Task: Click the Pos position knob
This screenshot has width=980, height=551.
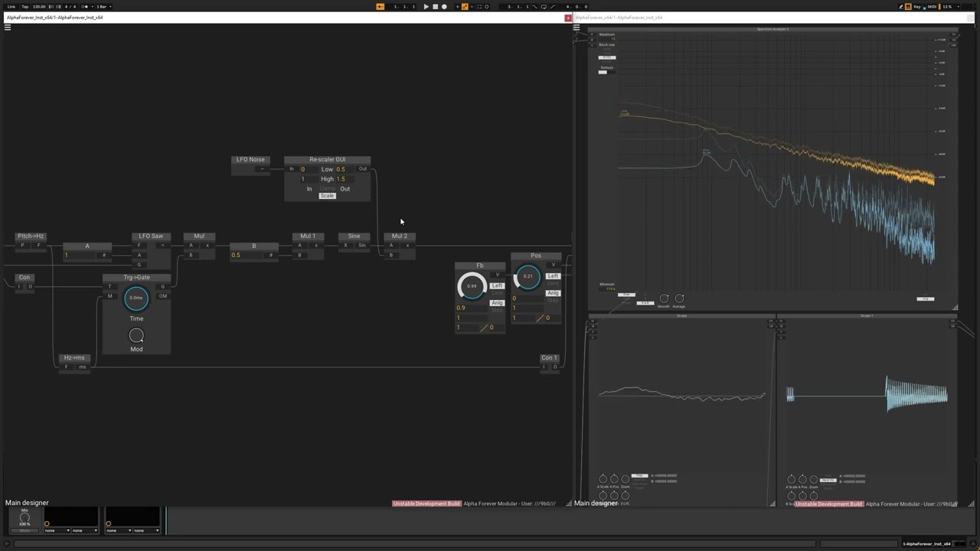Action: pos(528,276)
